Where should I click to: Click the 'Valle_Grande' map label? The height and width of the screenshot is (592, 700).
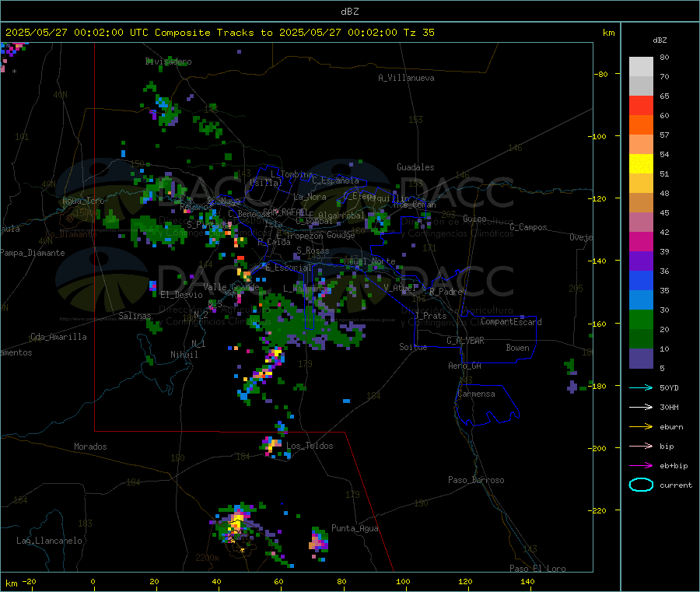pos(231,287)
